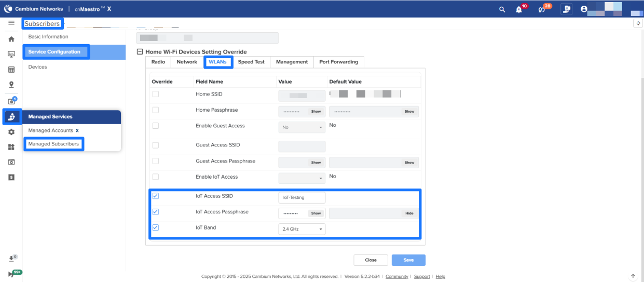Collapse Home Wi-Fi Devices Setting Override section
The height and width of the screenshot is (282, 644).
(x=139, y=52)
